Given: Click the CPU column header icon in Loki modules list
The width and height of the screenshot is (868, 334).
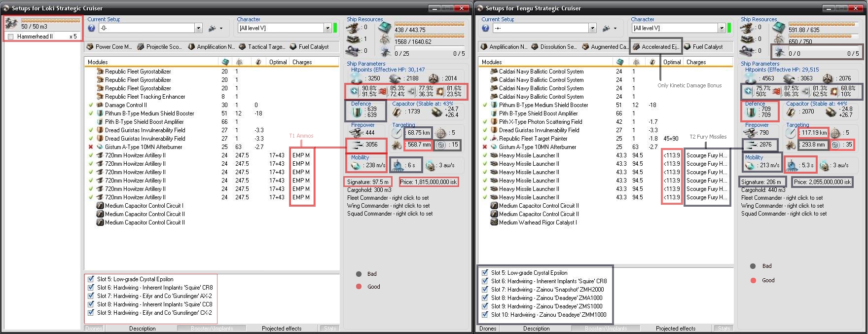Looking at the screenshot, I should tap(225, 62).
